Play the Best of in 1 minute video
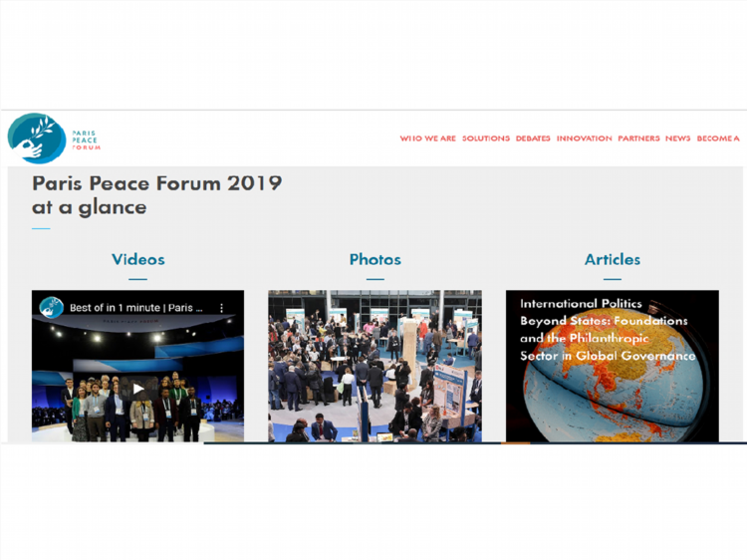 (138, 389)
